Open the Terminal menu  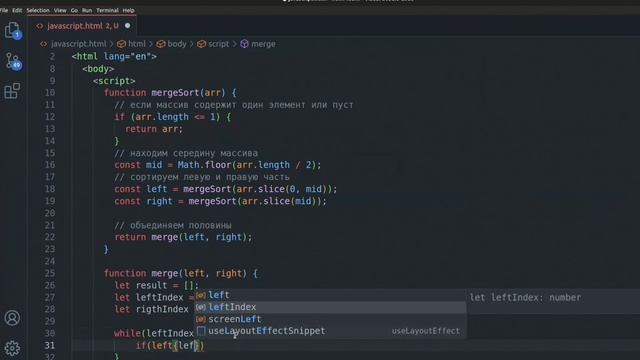click(x=107, y=10)
